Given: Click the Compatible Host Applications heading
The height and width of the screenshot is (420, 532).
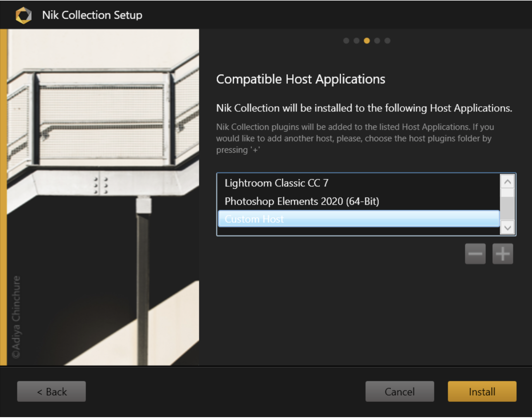Looking at the screenshot, I should pyautogui.click(x=301, y=79).
